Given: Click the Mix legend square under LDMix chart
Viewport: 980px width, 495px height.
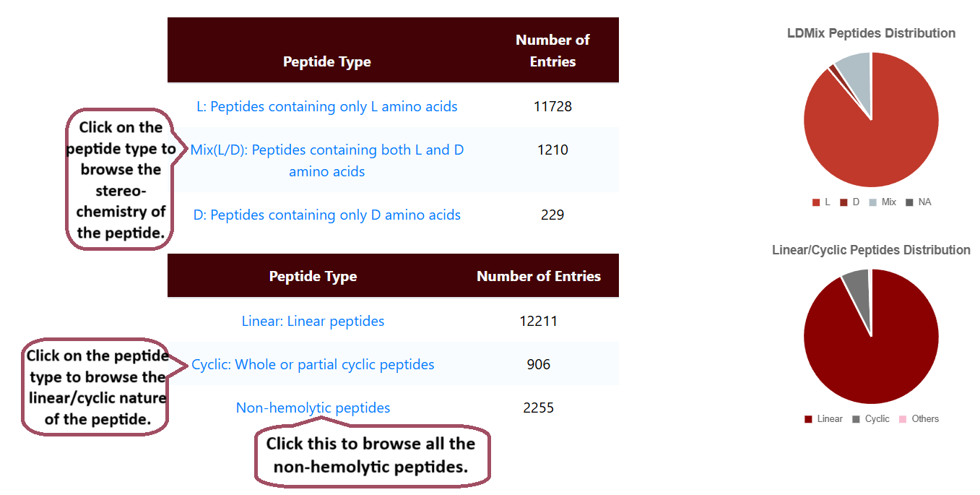Looking at the screenshot, I should [872, 202].
